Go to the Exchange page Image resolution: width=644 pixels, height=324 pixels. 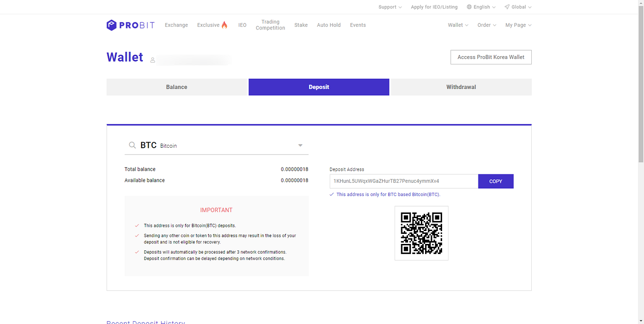(176, 25)
